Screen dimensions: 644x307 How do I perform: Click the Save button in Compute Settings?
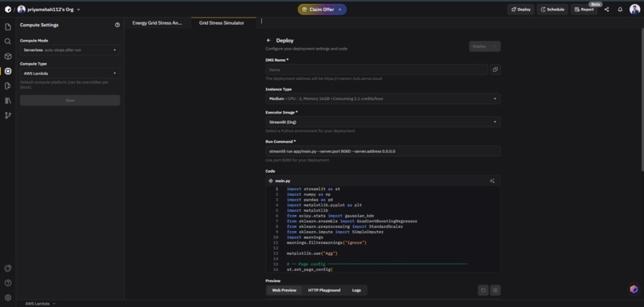70,100
